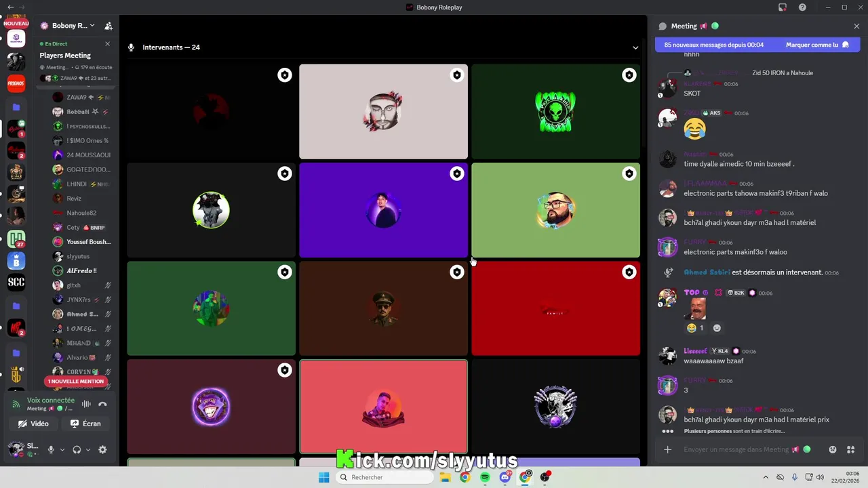The width and height of the screenshot is (868, 488).
Task: Open the help question mark icon in title bar
Action: tap(802, 7)
